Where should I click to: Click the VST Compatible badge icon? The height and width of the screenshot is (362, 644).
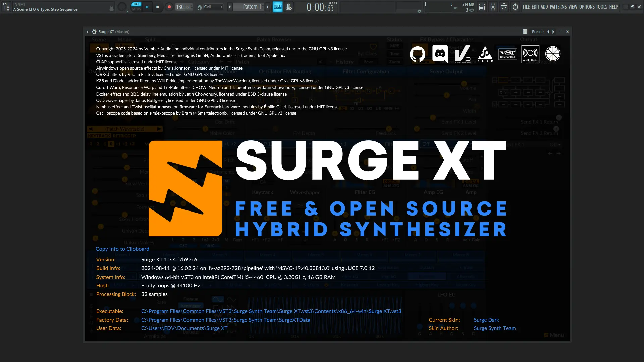[x=507, y=54]
